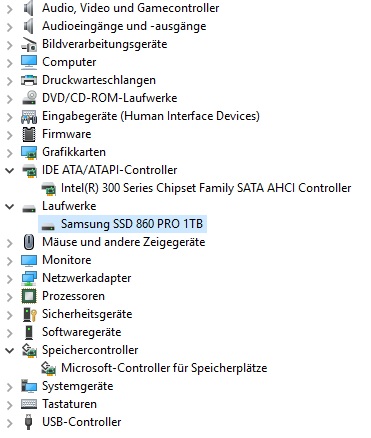Click the display adapter icon for Grafikkarten
Viewport: 371px width, 438px height.
tap(29, 152)
